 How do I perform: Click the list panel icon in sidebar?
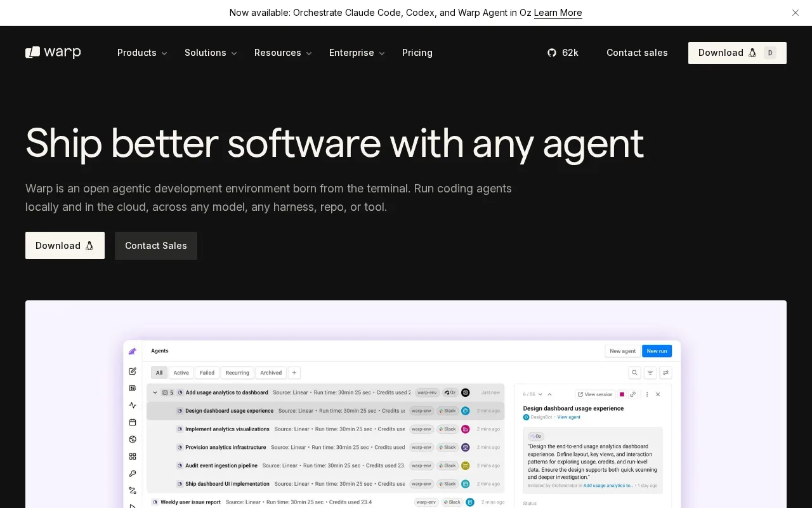pos(133,388)
